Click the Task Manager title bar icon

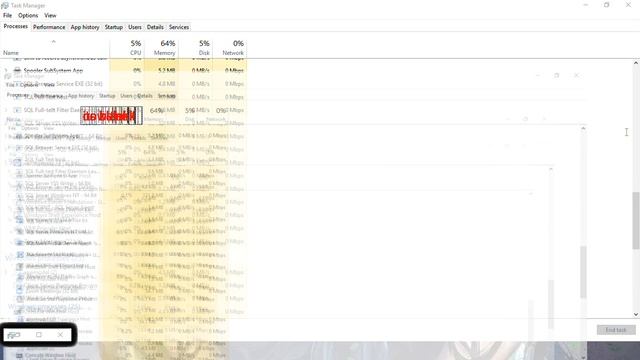point(5,5)
